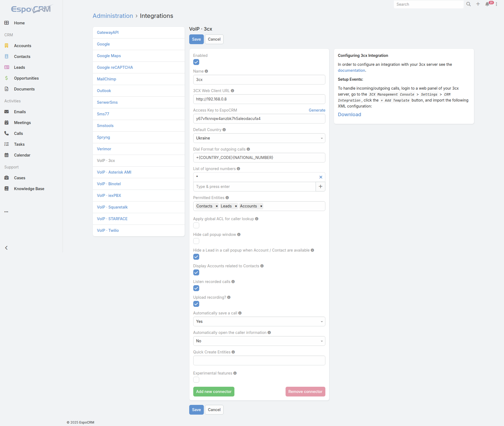Open the search magnifier icon

tap(469, 4)
